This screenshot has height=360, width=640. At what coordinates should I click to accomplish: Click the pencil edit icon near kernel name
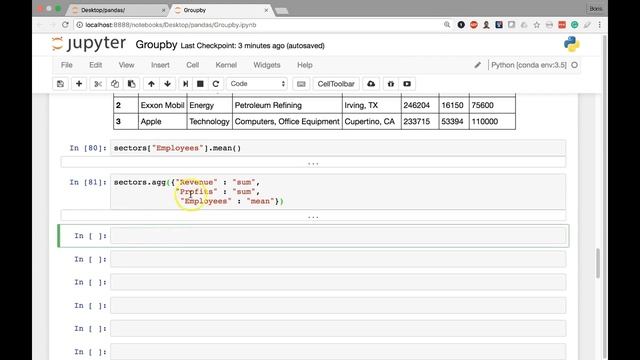(x=477, y=65)
